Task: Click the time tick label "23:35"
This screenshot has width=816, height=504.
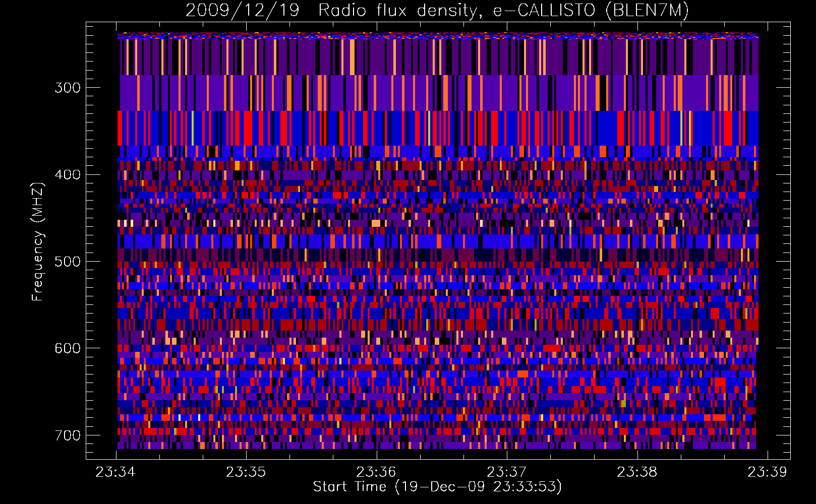Action: coord(246,472)
